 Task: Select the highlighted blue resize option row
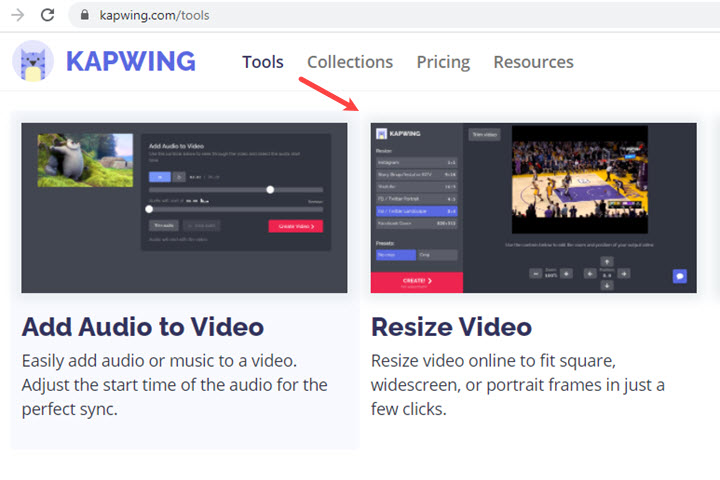pos(416,211)
